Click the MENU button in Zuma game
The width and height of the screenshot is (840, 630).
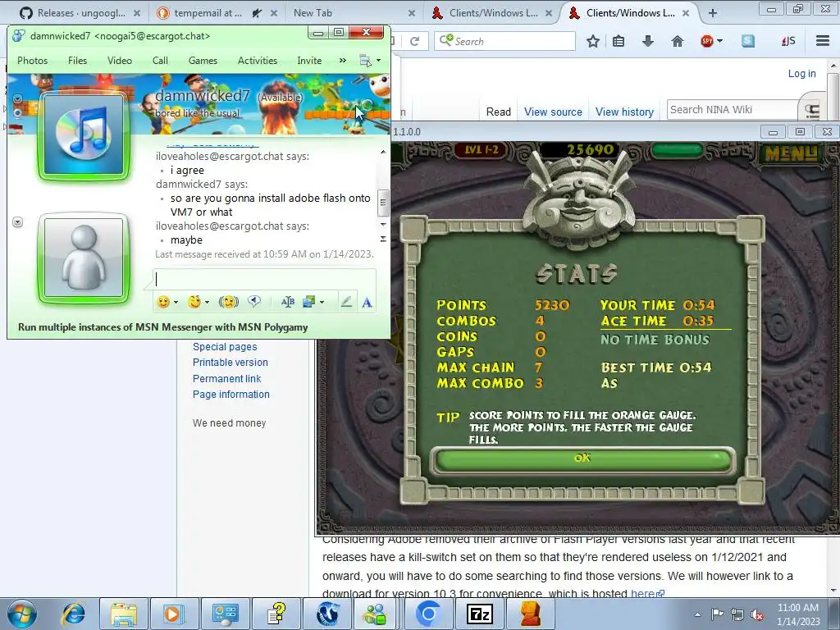(x=792, y=153)
